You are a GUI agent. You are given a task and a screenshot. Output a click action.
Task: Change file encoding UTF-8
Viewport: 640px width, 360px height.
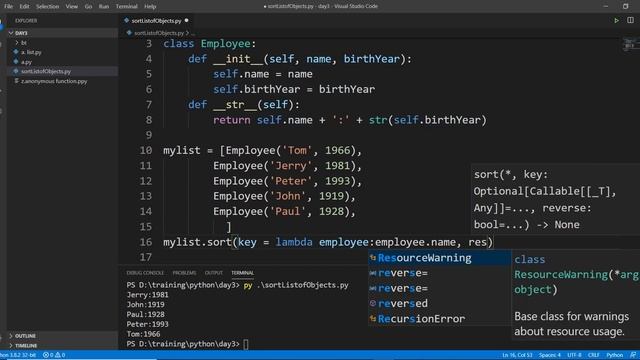[574, 355]
